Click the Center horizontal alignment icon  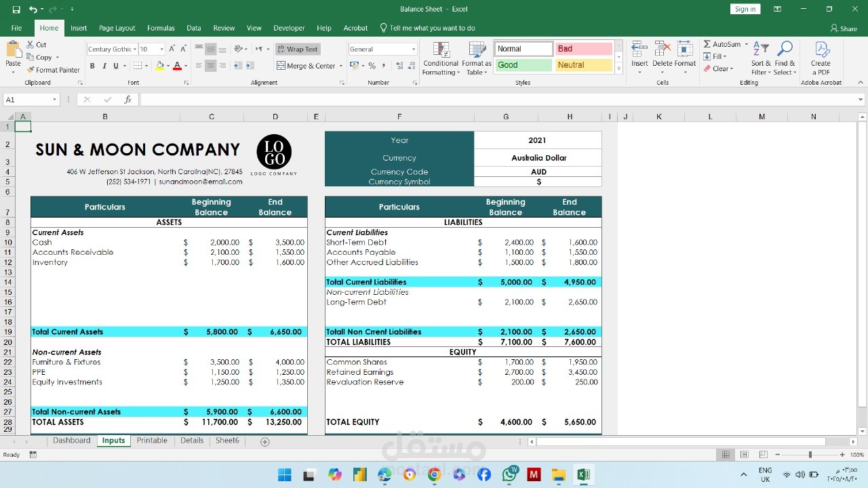pos(211,66)
